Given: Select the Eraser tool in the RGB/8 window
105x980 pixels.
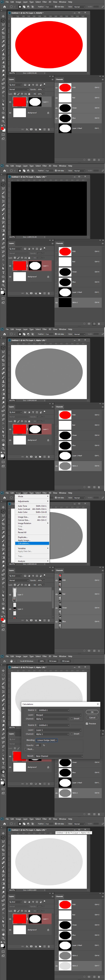Looking at the screenshot, I should [3, 62].
